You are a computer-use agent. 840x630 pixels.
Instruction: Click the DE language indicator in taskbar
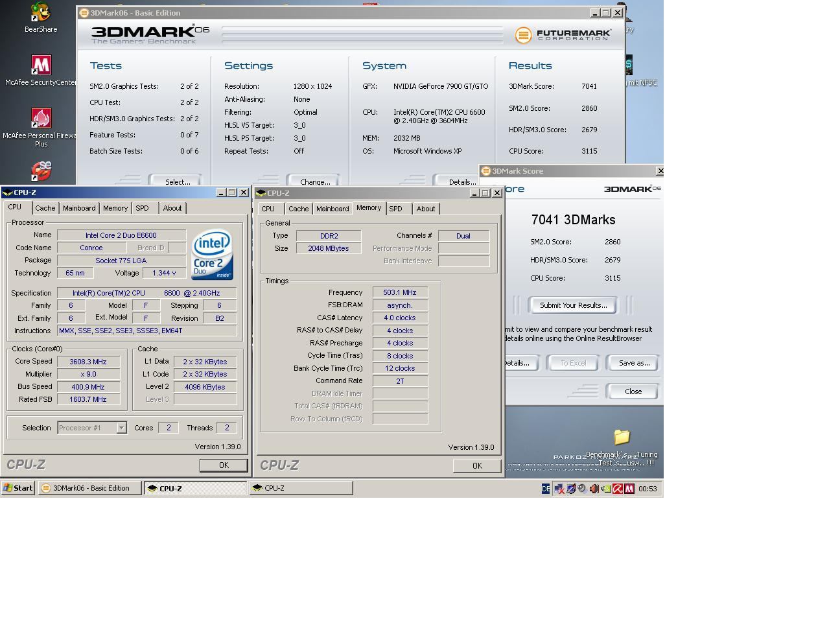coord(546,489)
